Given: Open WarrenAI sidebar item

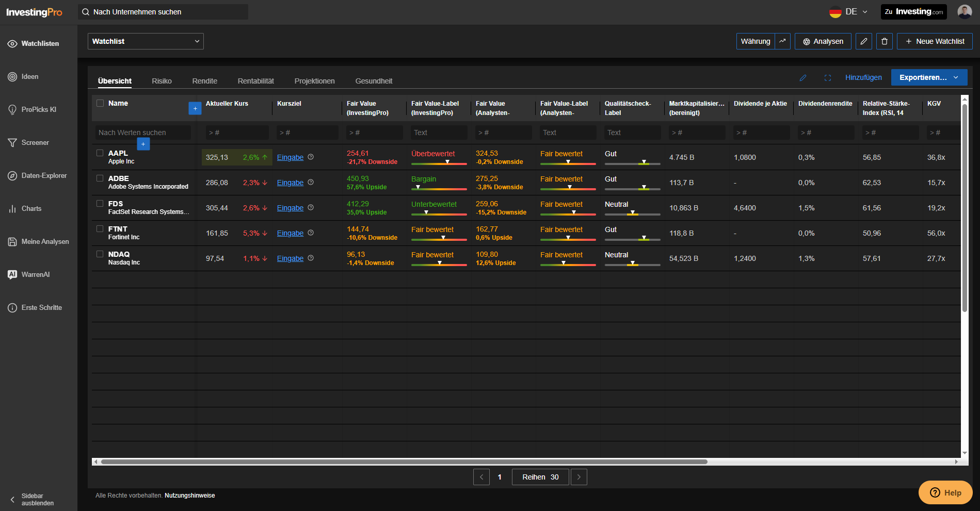Looking at the screenshot, I should pos(29,275).
